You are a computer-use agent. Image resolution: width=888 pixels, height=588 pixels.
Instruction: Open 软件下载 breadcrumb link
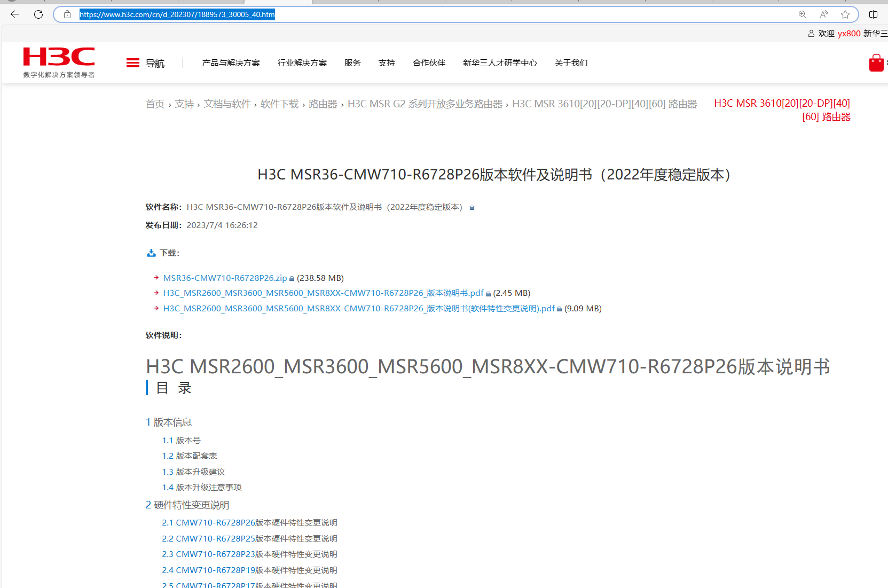click(280, 104)
